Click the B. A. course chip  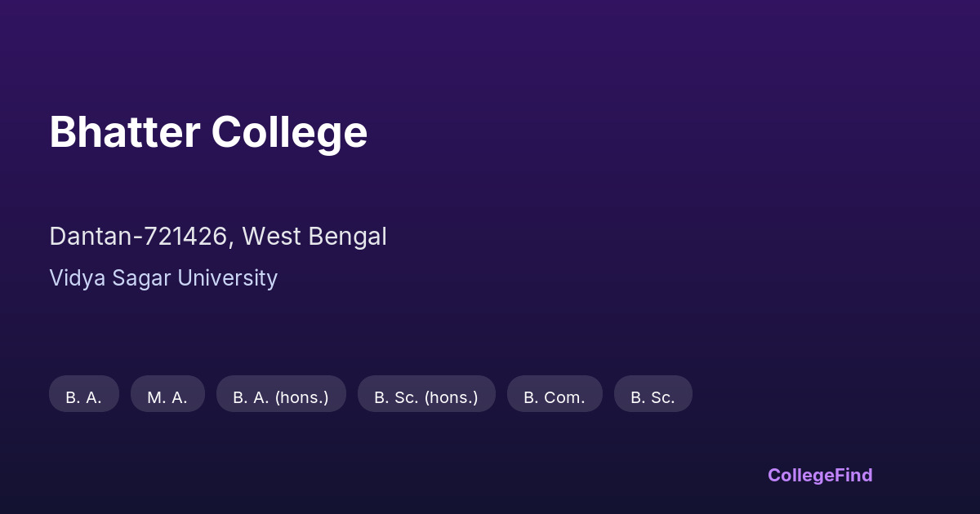pos(84,397)
